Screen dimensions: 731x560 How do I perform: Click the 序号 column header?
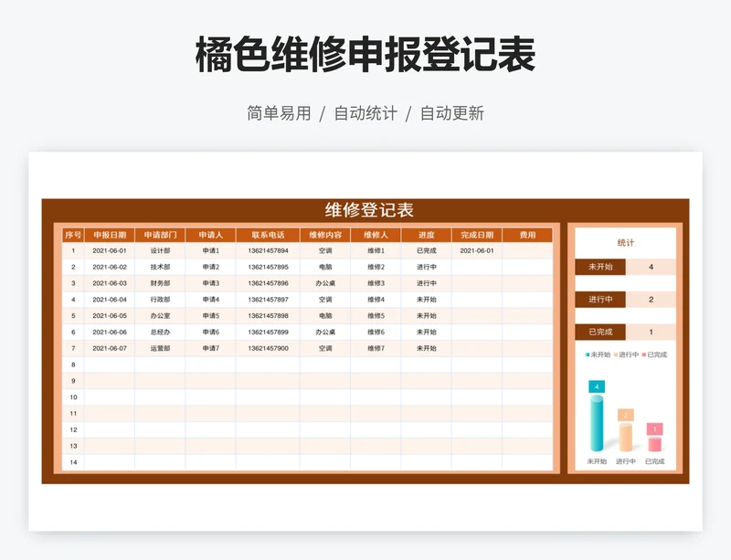coord(73,235)
